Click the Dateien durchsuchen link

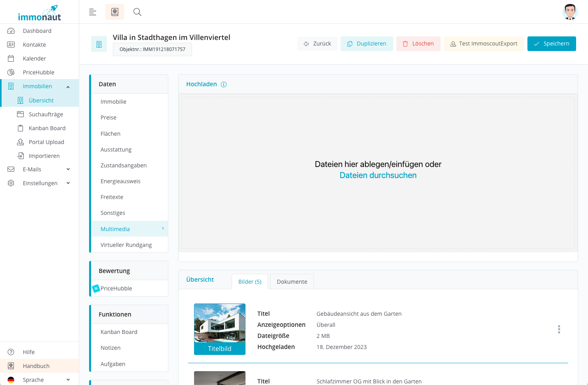pyautogui.click(x=378, y=175)
